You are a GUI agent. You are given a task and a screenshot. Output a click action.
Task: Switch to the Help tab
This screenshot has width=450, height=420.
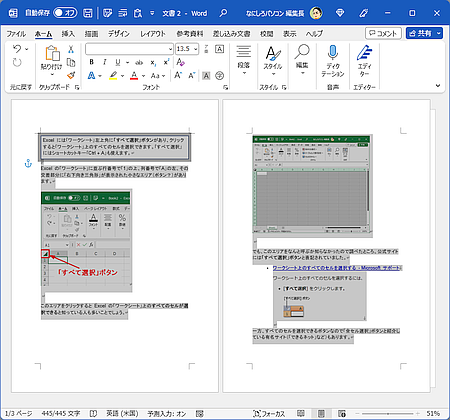(x=314, y=34)
